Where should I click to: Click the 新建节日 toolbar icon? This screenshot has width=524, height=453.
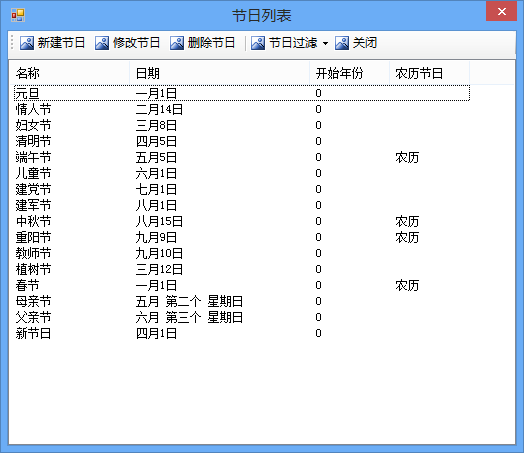click(27, 43)
